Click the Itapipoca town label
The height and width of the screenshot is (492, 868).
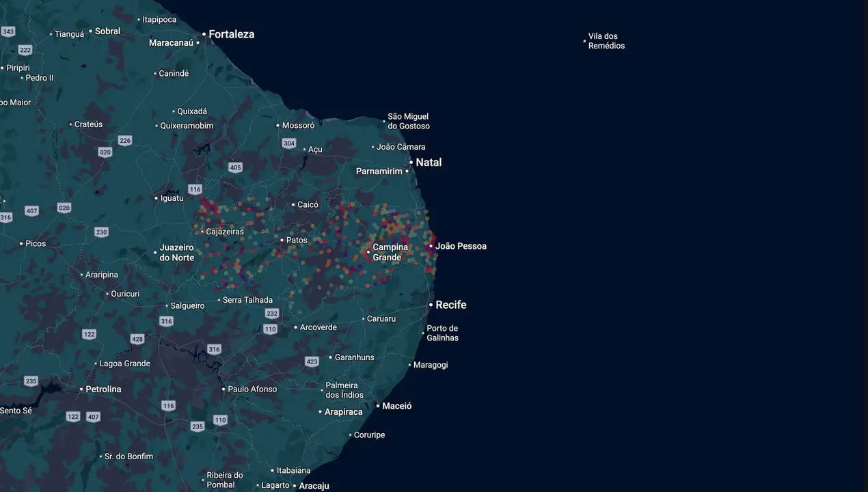pyautogui.click(x=159, y=20)
